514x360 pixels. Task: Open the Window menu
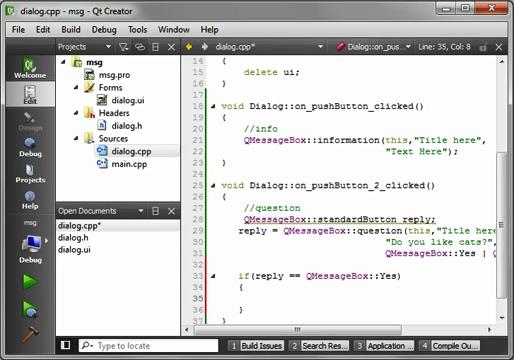(174, 30)
